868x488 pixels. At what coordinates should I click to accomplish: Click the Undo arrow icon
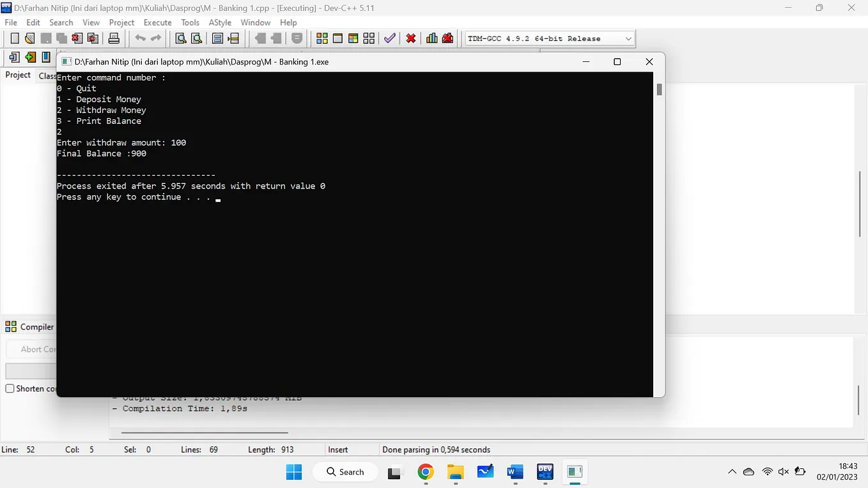tap(140, 38)
